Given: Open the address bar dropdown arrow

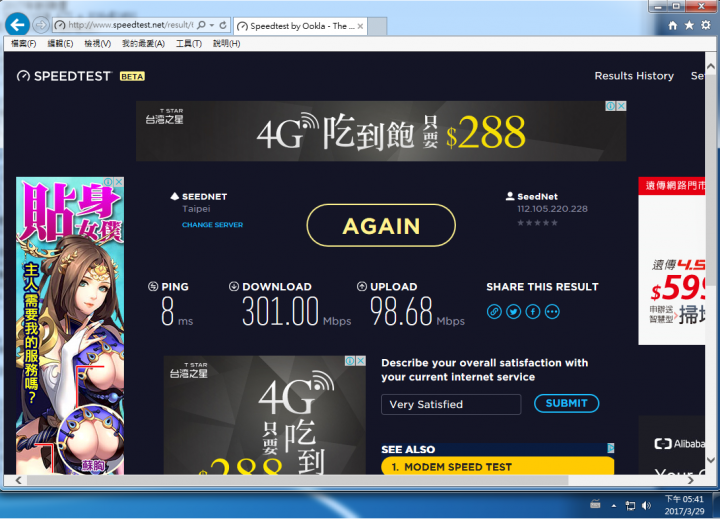Looking at the screenshot, I should tap(212, 25).
